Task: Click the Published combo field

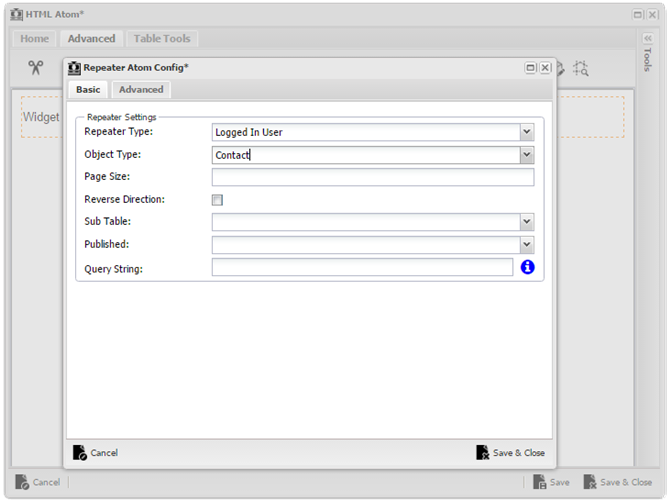Action: coord(366,245)
